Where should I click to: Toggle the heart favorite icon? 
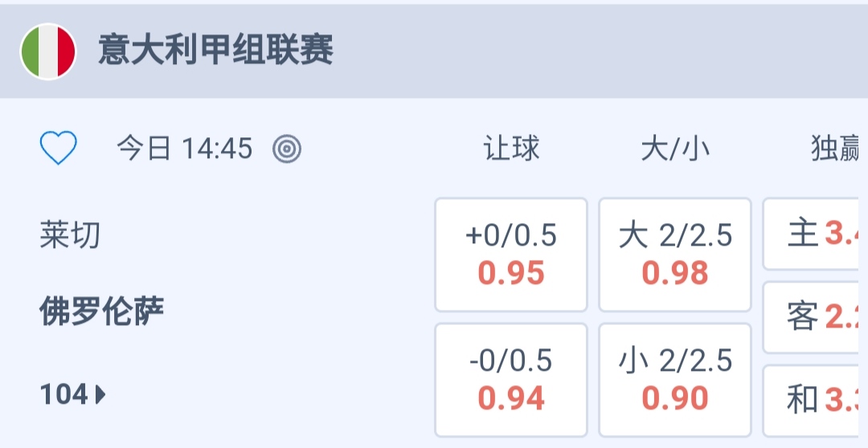click(x=59, y=149)
